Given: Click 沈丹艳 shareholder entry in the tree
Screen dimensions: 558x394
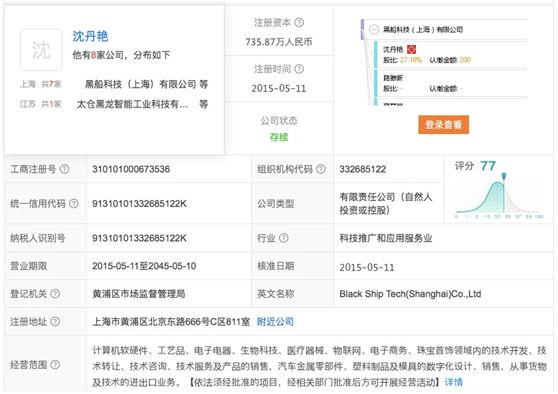Looking at the screenshot, I should (393, 49).
